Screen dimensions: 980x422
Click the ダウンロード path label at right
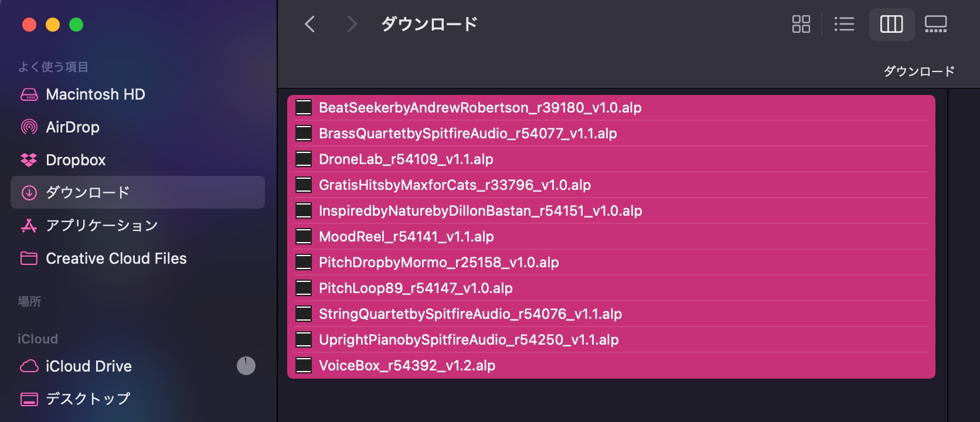[919, 71]
